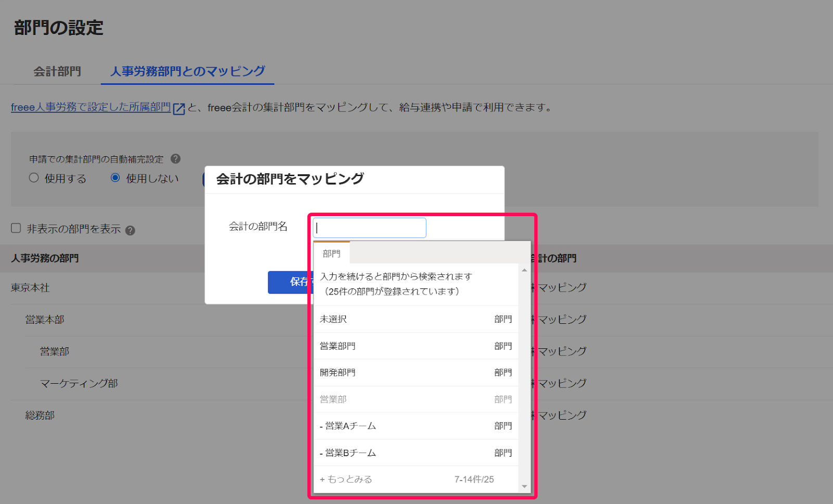Choose 営業Bチーム from the dropdown list
Image resolution: width=833 pixels, height=504 pixels.
click(416, 453)
